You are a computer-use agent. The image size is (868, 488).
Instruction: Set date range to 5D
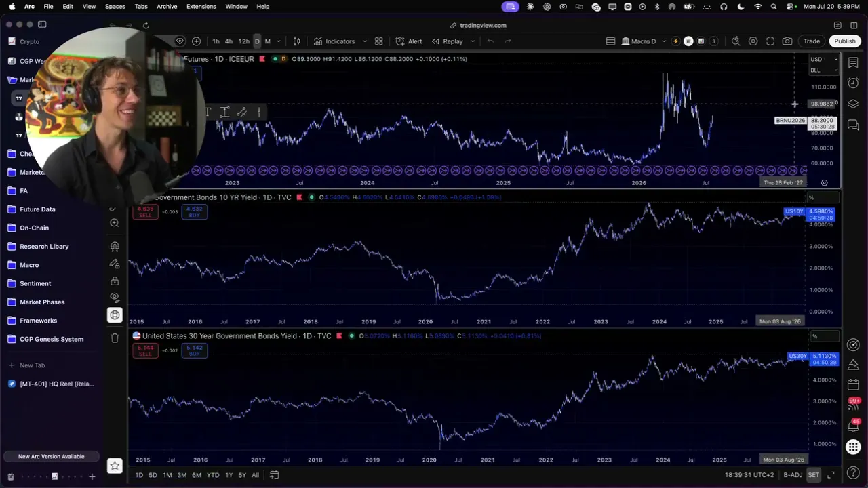(x=153, y=475)
